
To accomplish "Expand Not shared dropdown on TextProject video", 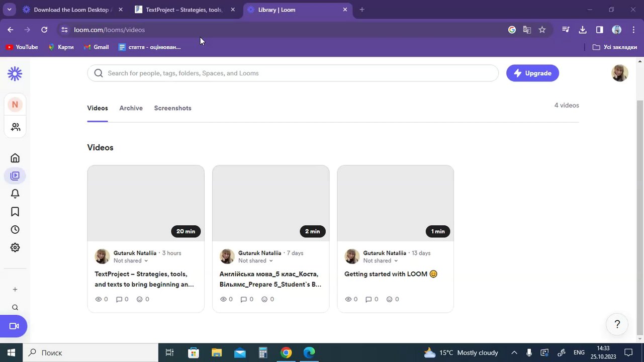I will pyautogui.click(x=131, y=260).
